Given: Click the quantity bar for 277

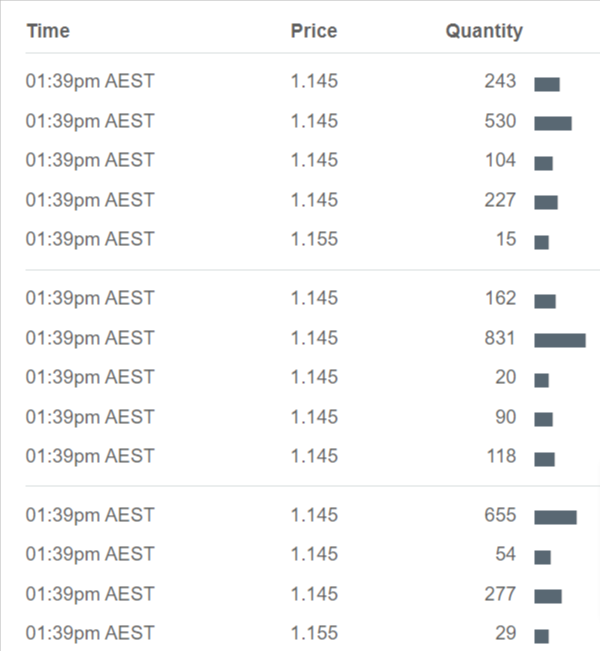Looking at the screenshot, I should (x=547, y=596).
